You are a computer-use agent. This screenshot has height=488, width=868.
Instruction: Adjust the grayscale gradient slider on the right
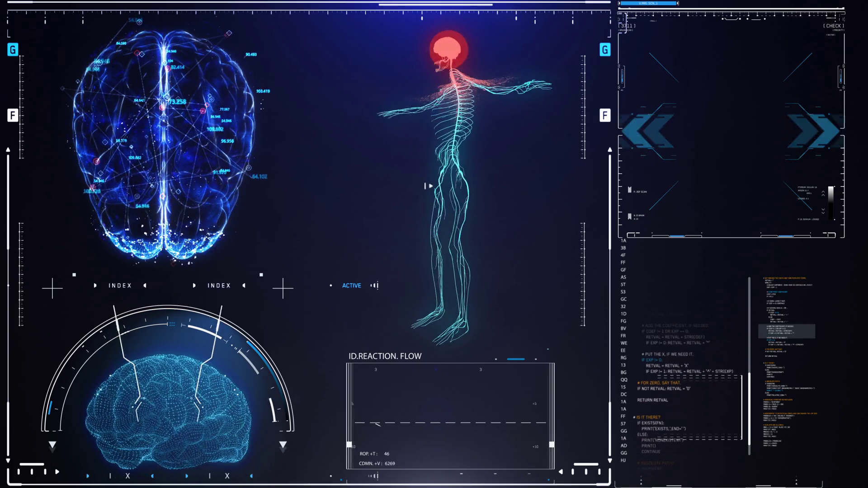pyautogui.click(x=831, y=204)
